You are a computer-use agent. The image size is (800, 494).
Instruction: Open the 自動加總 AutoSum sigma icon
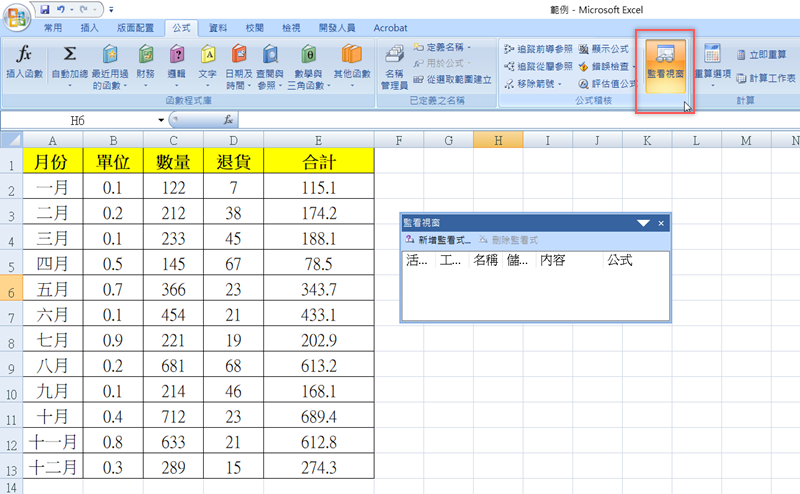[x=69, y=54]
